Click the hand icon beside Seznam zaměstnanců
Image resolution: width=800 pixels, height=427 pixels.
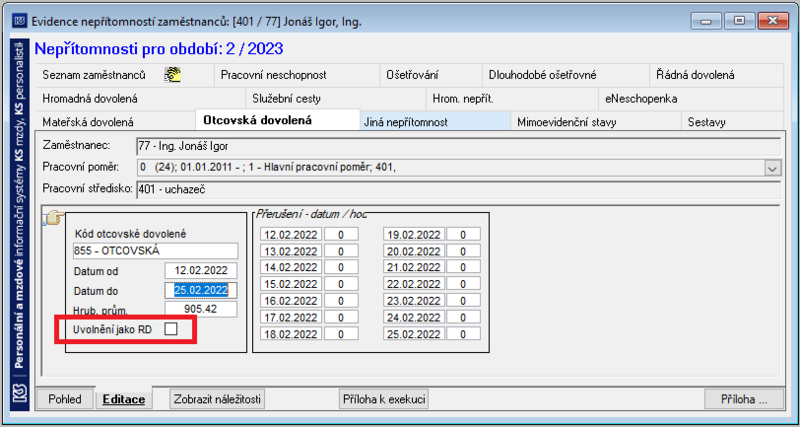pos(173,75)
